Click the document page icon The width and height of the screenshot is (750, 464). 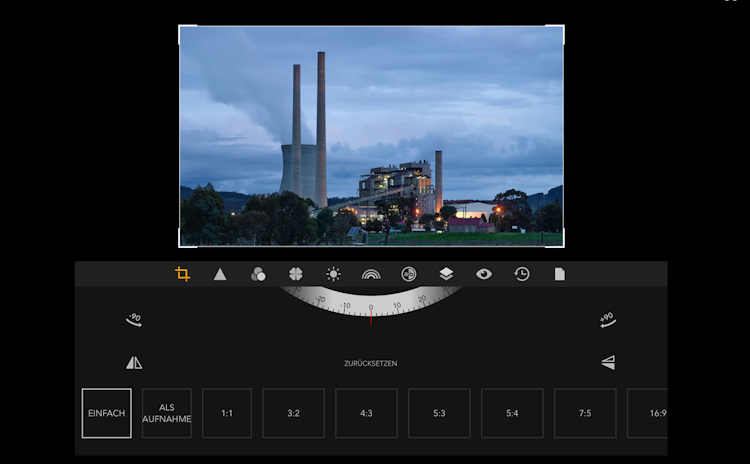pos(560,274)
